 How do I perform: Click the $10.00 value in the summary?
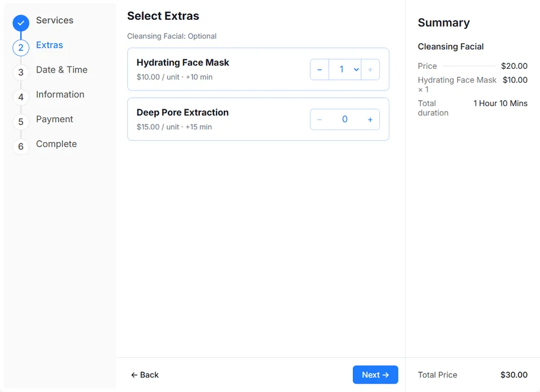tap(515, 80)
